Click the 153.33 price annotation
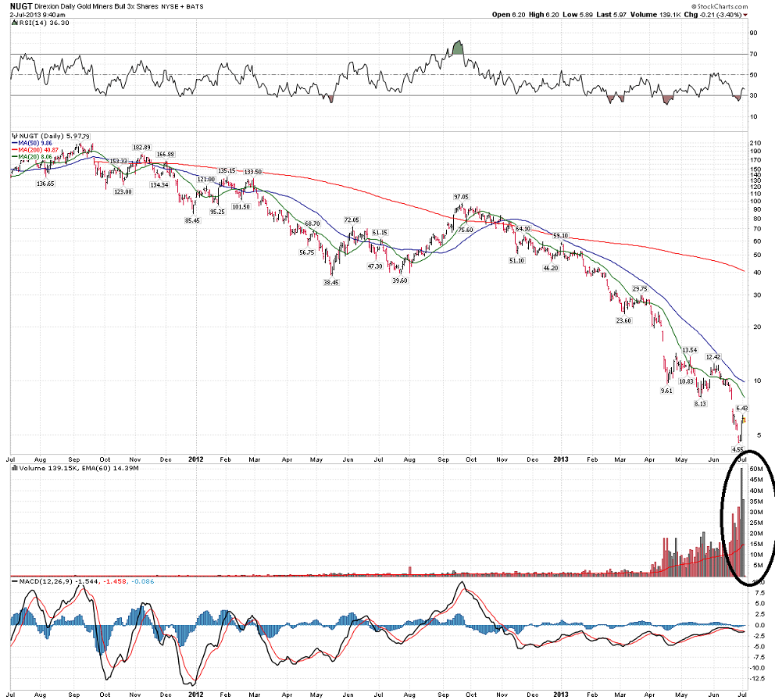This screenshot has height=700, width=775. [x=118, y=161]
